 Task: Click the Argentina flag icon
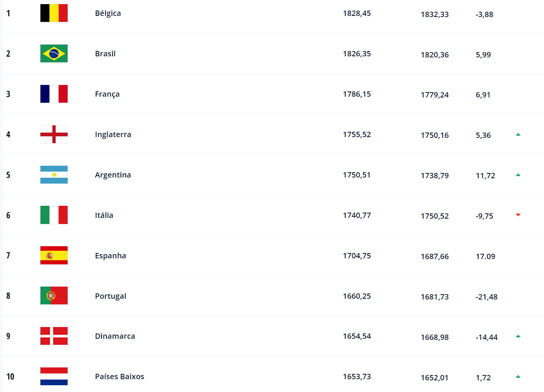[x=54, y=175]
